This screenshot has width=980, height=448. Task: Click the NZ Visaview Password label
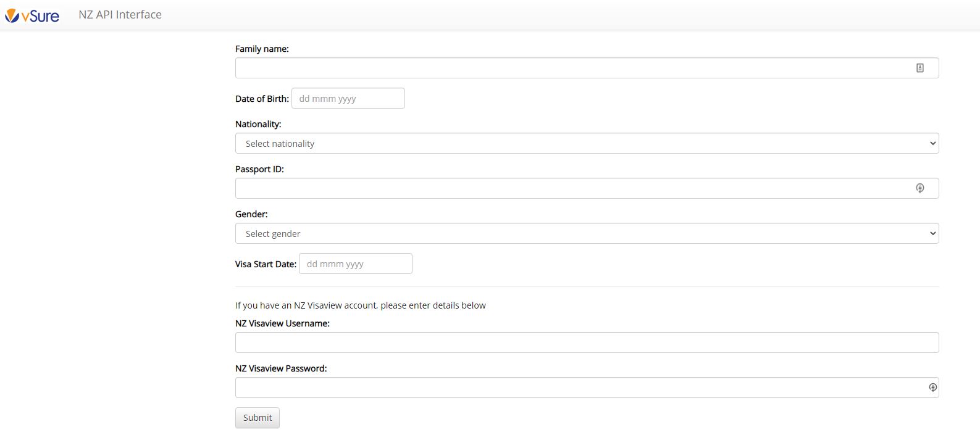pos(281,368)
